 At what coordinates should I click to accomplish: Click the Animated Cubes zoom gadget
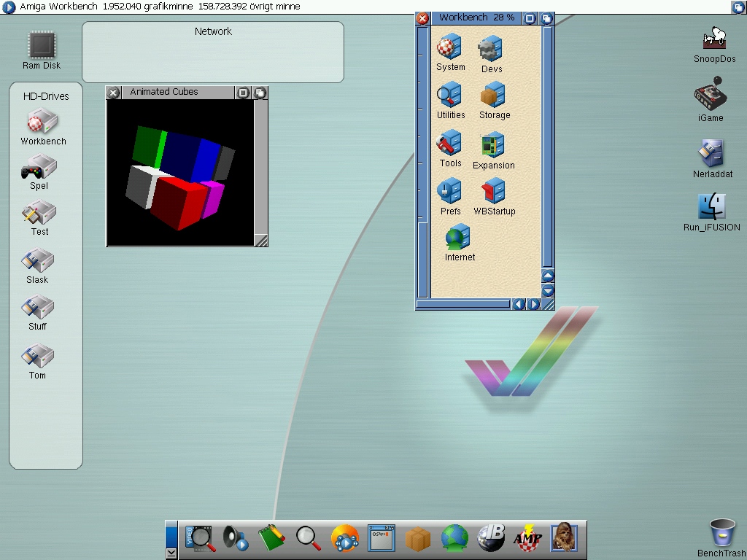coord(243,93)
